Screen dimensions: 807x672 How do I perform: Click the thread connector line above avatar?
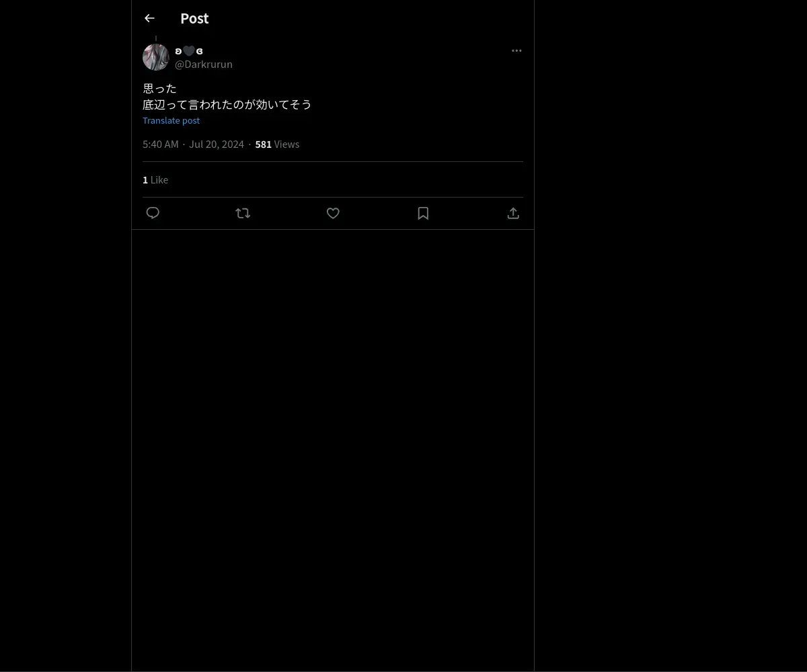156,38
